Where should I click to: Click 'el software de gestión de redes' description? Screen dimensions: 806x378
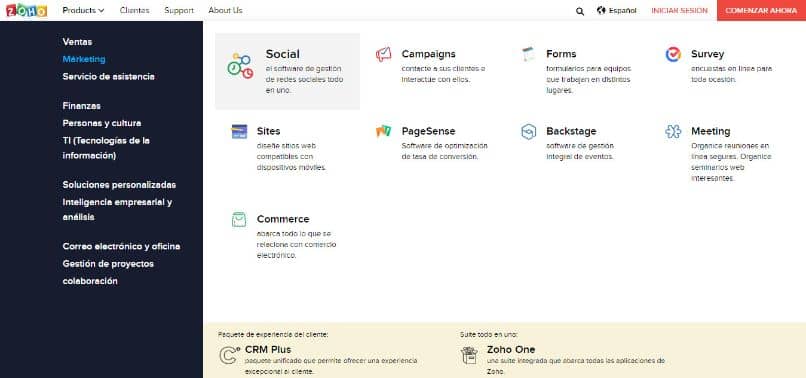[x=304, y=80]
